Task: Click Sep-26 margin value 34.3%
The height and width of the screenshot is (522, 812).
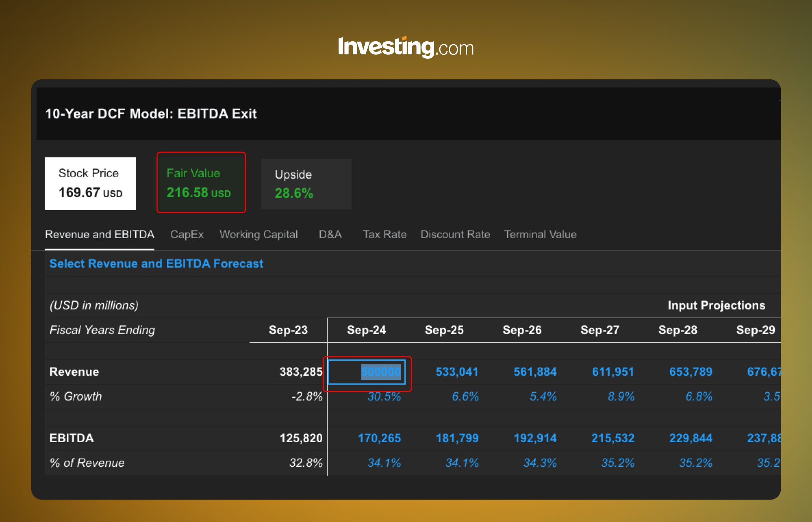Action: click(540, 463)
